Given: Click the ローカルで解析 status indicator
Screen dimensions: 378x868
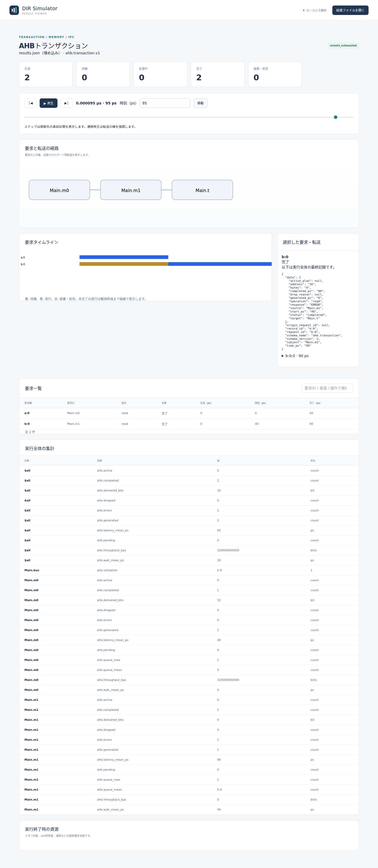Looking at the screenshot, I should (315, 10).
